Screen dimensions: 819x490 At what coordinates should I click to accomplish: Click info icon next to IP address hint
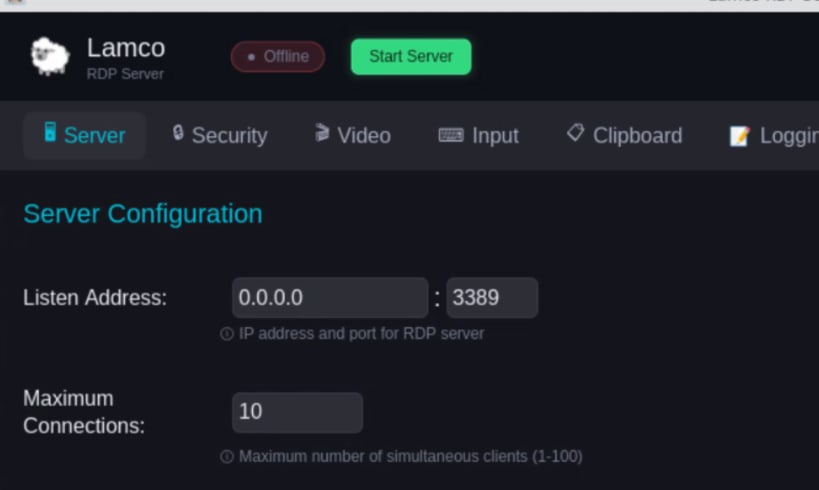click(227, 334)
